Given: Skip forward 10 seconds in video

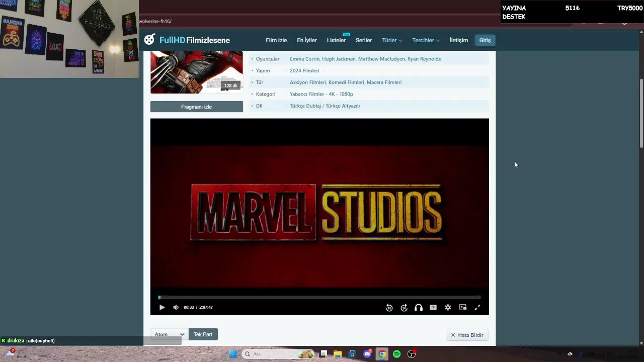Looking at the screenshot, I should [x=404, y=308].
